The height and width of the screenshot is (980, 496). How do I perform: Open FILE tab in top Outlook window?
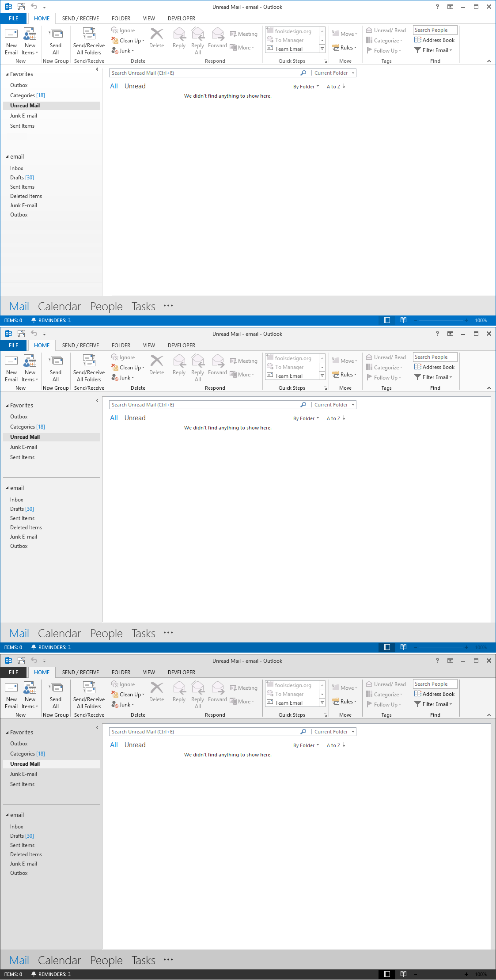coord(14,18)
